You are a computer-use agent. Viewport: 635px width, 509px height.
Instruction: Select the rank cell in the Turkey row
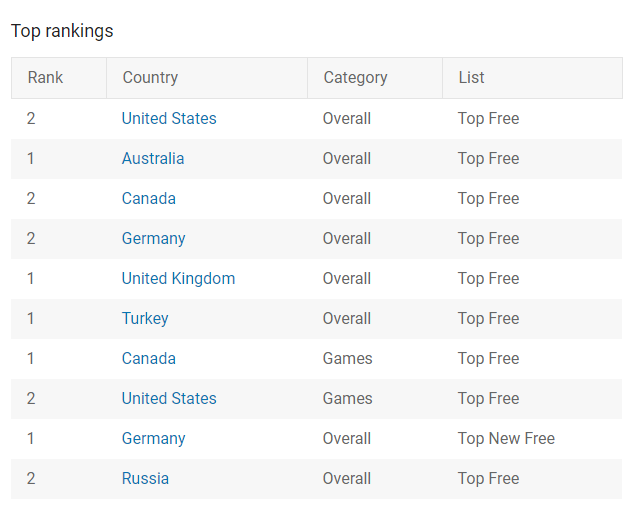click(x=31, y=318)
